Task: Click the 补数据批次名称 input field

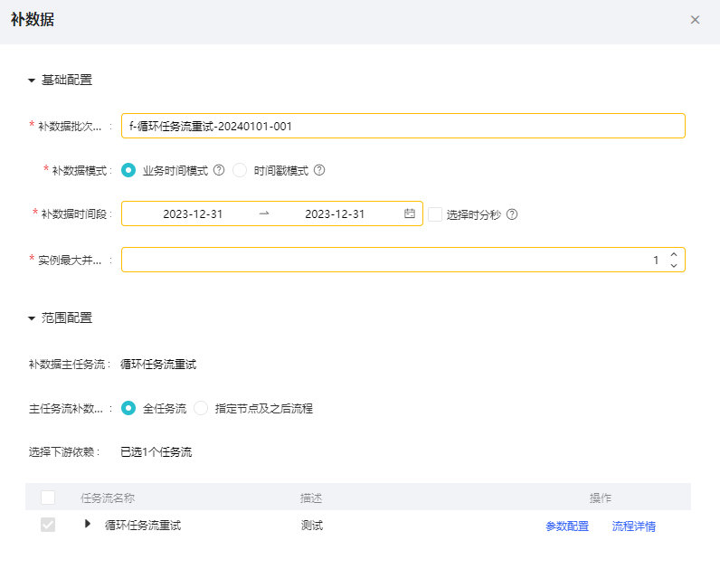Action: pyautogui.click(x=403, y=126)
